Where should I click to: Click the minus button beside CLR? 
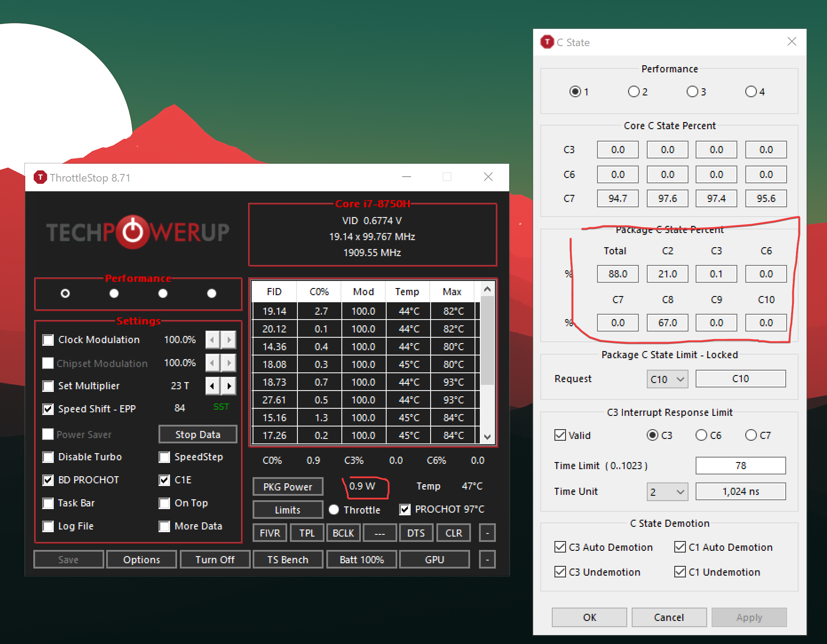coord(487,533)
